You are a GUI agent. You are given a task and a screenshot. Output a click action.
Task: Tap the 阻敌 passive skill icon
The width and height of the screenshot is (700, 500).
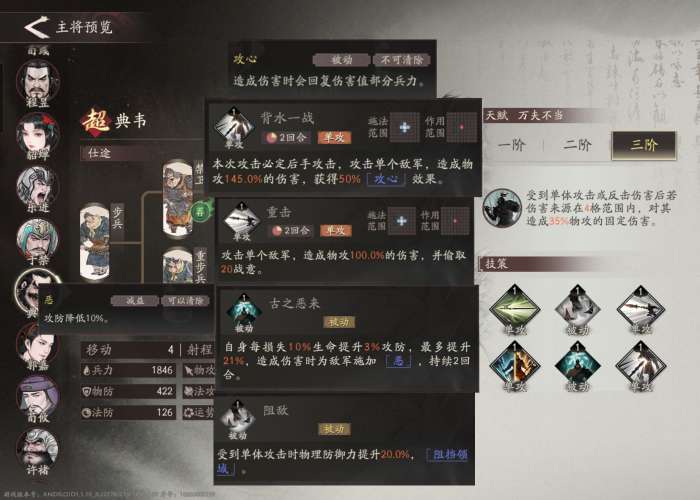coord(238,418)
